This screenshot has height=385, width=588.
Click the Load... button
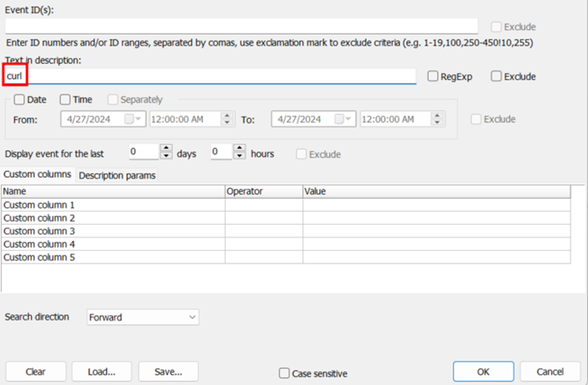pyautogui.click(x=102, y=372)
